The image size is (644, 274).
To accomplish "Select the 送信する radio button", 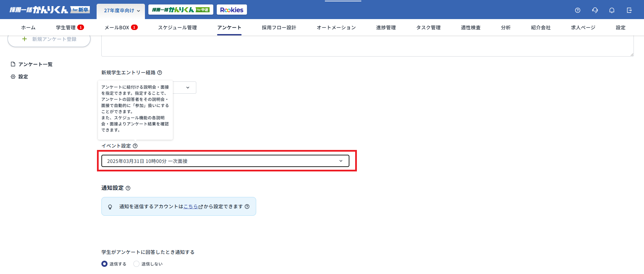I will tap(104, 264).
